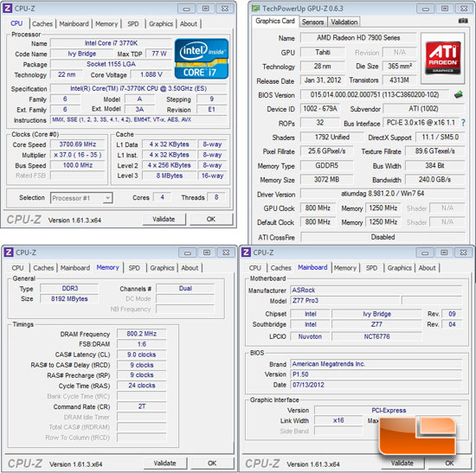Switch to Sensors tab in GPU-Z
The width and height of the screenshot is (476, 473).
312,22
